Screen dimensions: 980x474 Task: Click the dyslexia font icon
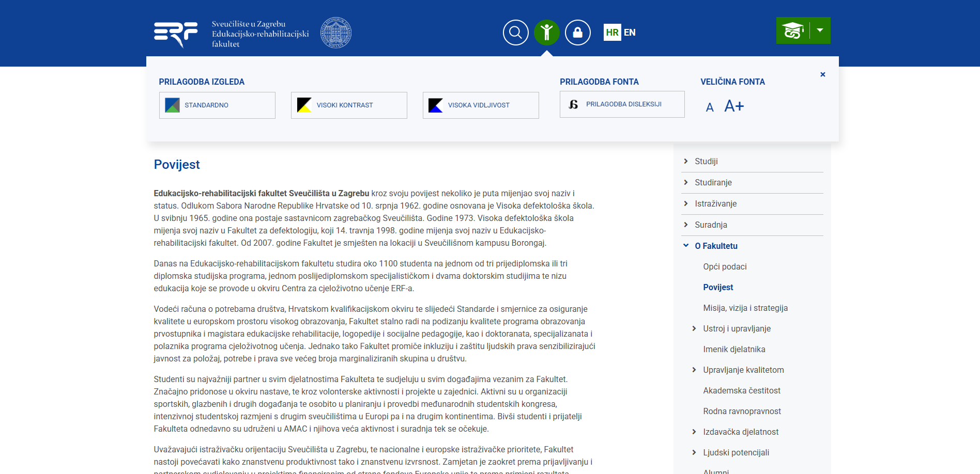(573, 104)
